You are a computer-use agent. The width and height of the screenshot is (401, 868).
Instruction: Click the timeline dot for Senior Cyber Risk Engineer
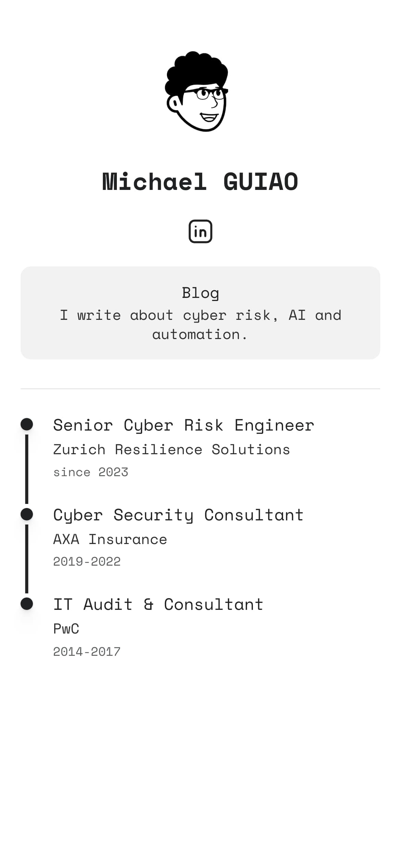(27, 424)
